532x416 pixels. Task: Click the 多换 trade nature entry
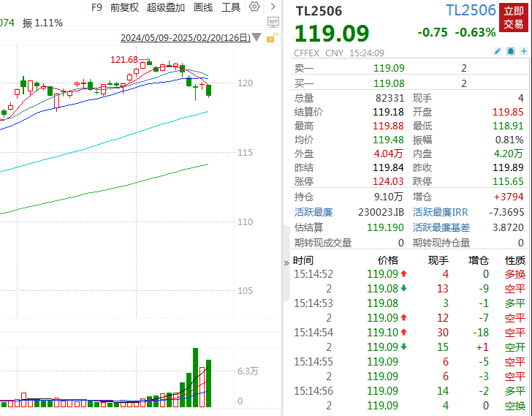pyautogui.click(x=515, y=274)
